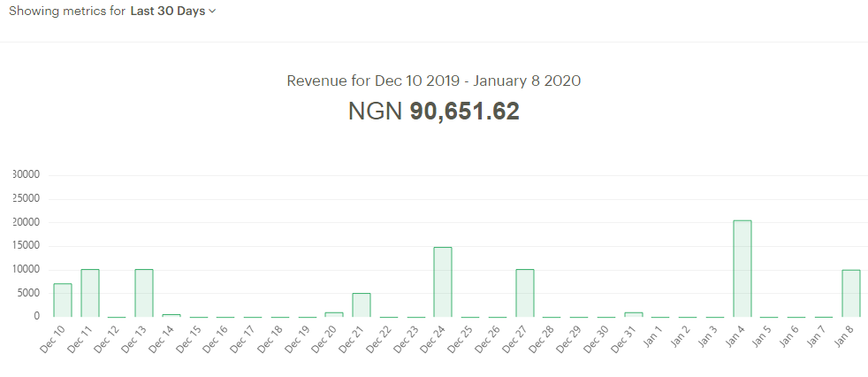The width and height of the screenshot is (868, 377).
Task: Click the revenue date range heading
Action: point(433,81)
